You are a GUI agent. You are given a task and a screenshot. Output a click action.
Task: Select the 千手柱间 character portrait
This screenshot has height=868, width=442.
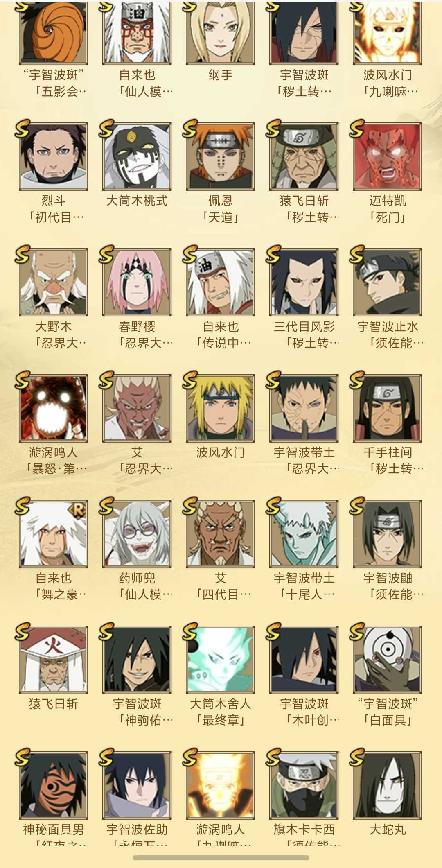pos(388,408)
